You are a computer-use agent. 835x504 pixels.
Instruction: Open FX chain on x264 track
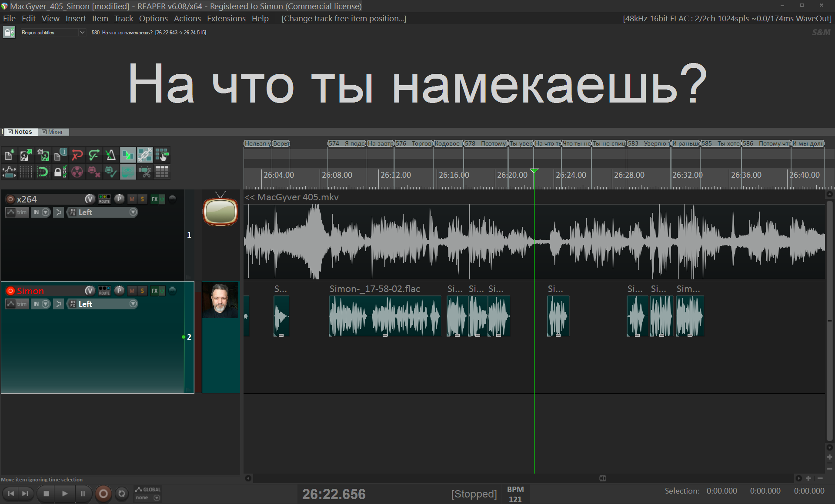(154, 199)
